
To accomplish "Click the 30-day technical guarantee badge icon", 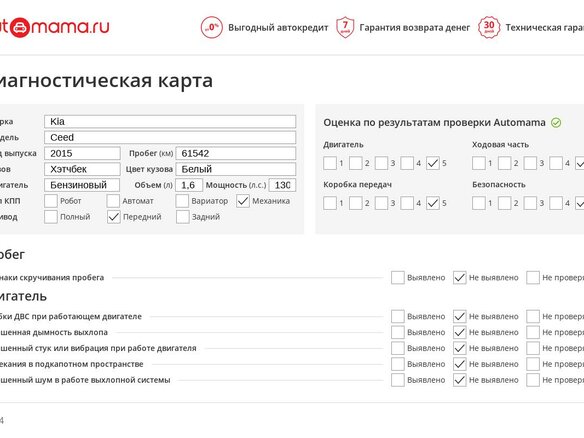I will (x=489, y=27).
